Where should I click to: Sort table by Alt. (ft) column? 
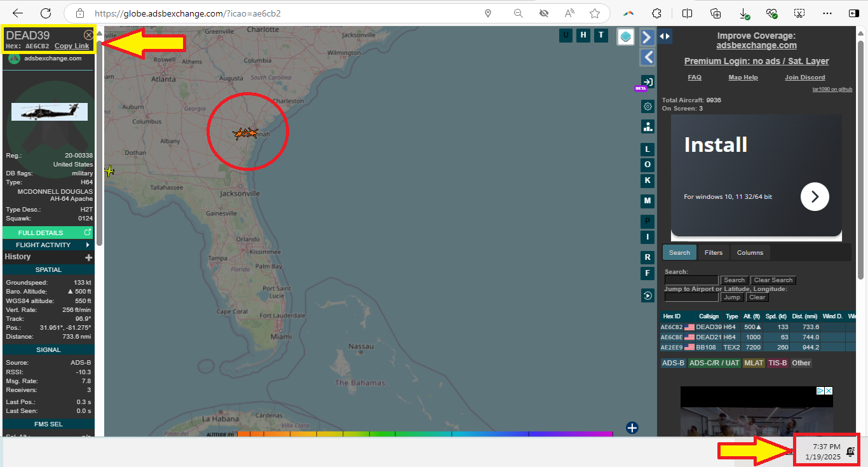752,316
